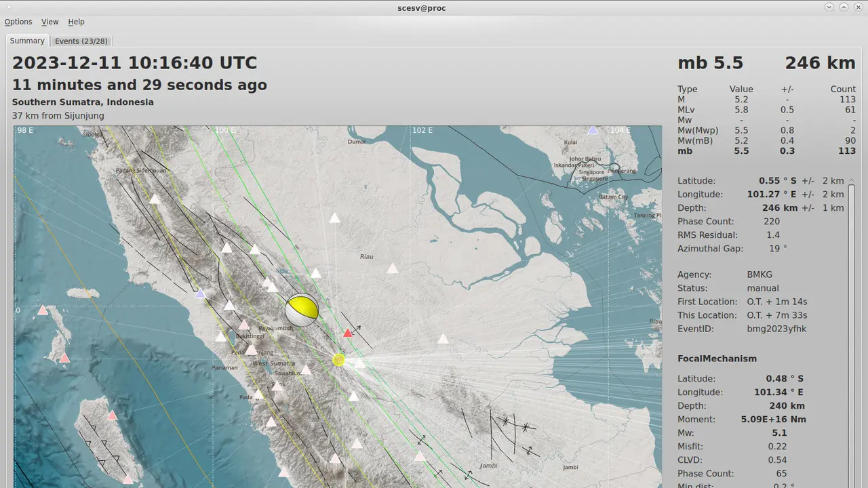Open the Options menu
This screenshot has height=488, width=868.
18,22
